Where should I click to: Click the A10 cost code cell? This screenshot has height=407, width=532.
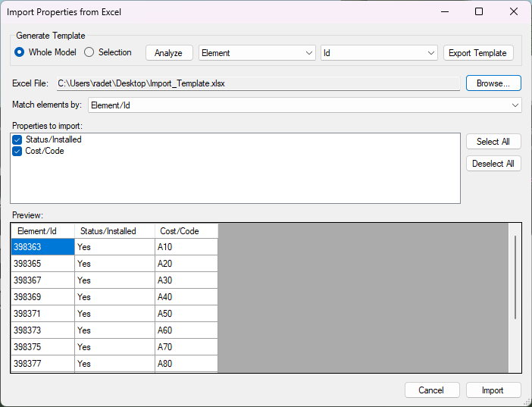tap(186, 247)
